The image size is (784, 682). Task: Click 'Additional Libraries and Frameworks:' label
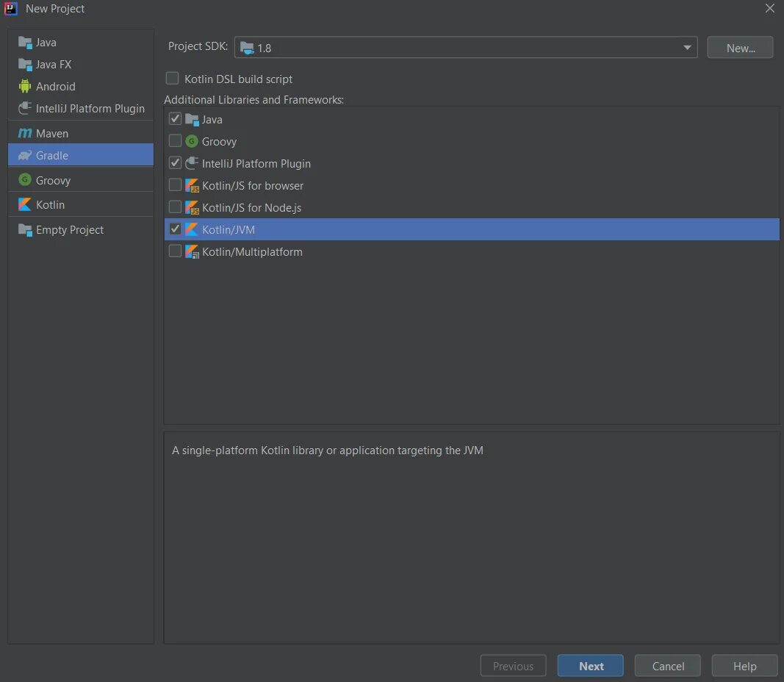[x=254, y=100]
